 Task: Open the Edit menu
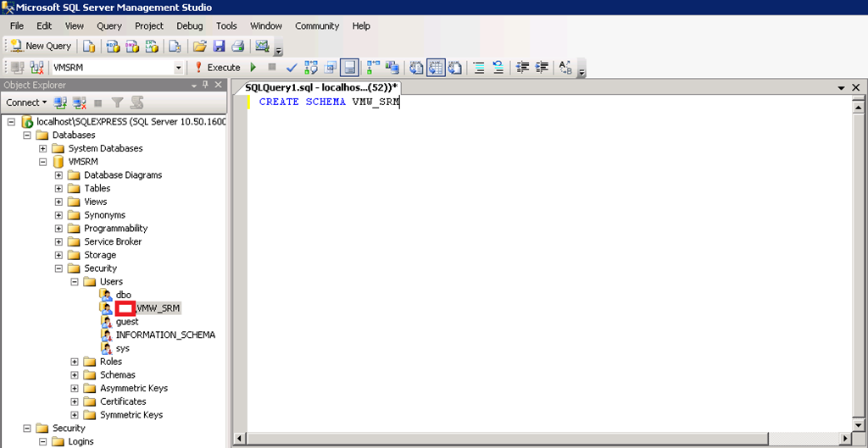pos(44,26)
